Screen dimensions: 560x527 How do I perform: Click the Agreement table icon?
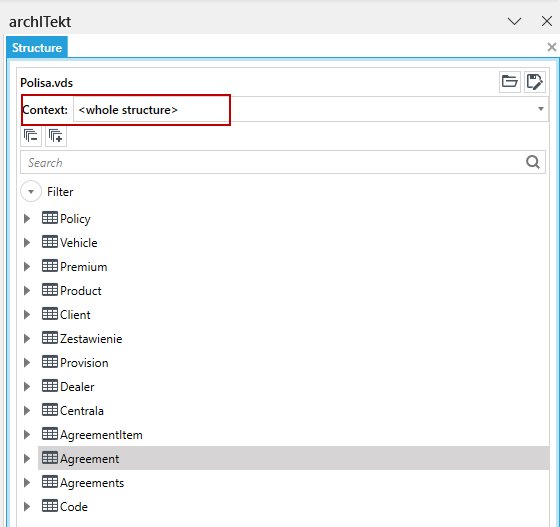[x=50, y=458]
